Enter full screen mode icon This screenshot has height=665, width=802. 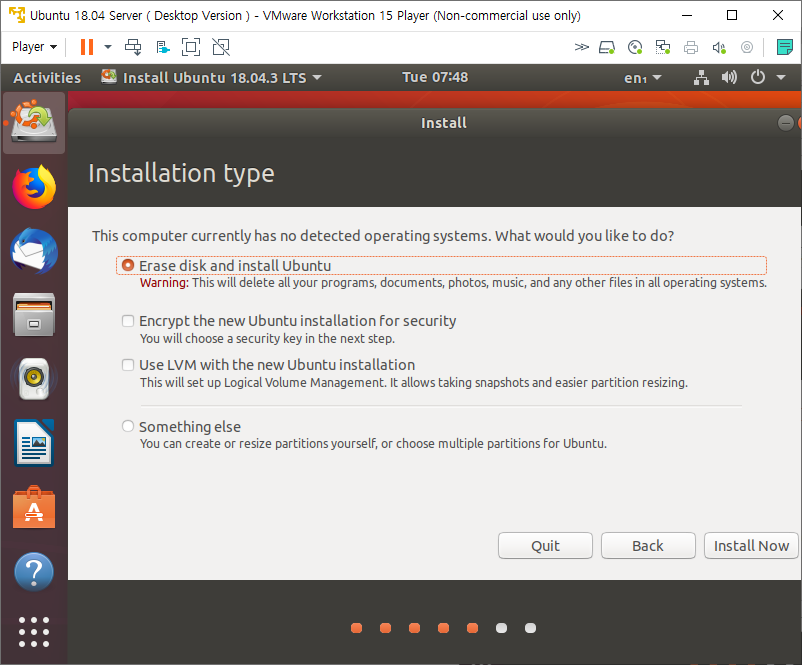pyautogui.click(x=191, y=47)
